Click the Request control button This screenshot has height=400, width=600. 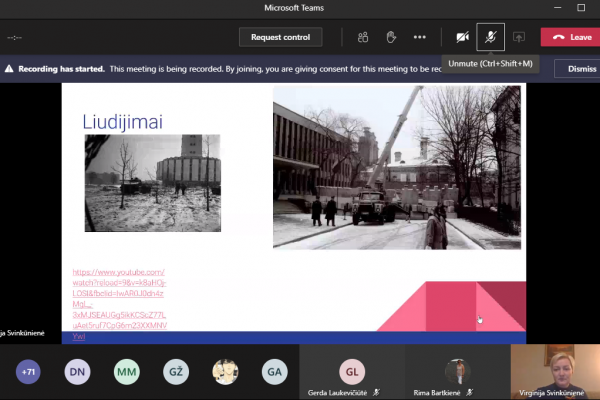pyautogui.click(x=280, y=37)
